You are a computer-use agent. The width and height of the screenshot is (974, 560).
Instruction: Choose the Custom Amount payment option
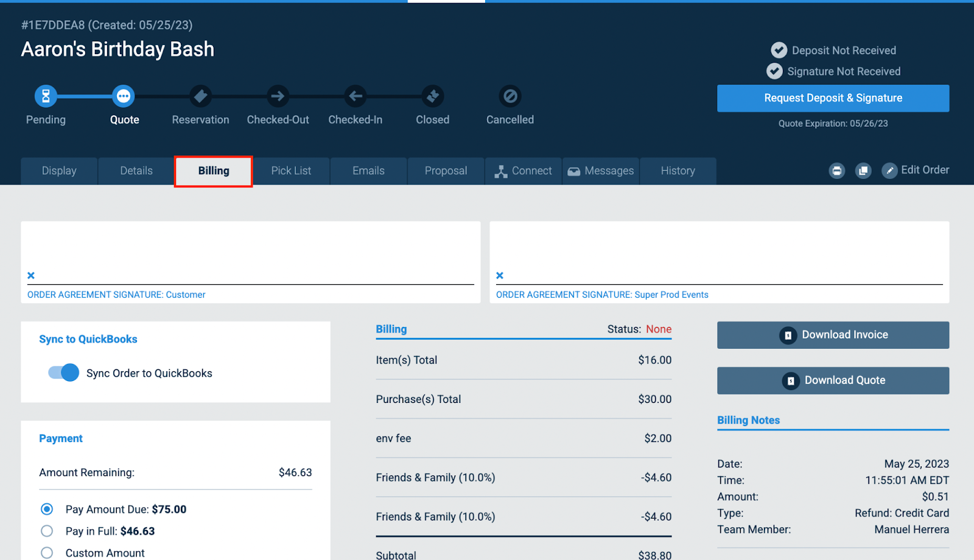tap(47, 552)
